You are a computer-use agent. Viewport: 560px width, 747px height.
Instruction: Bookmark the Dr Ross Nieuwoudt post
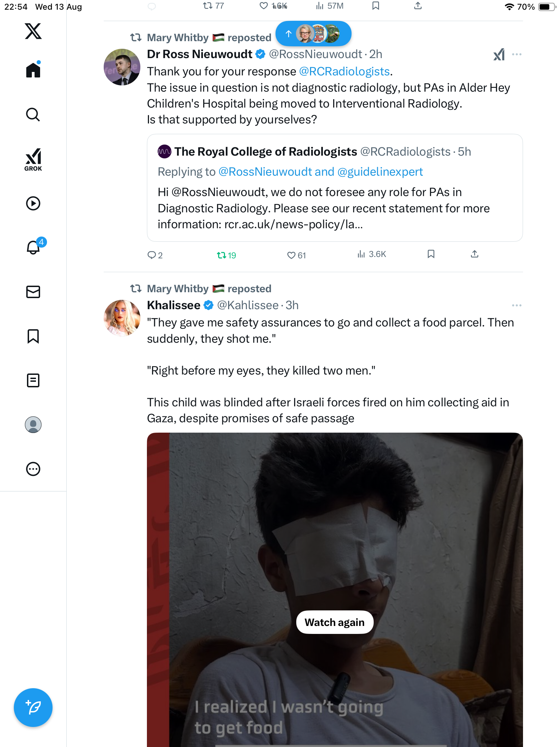pos(431,254)
